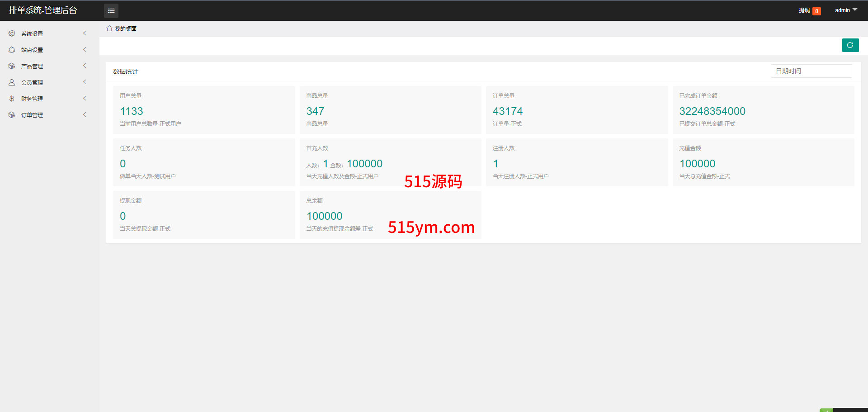Click the 提现 link in header
Image resolution: width=868 pixels, height=412 pixels.
point(804,10)
